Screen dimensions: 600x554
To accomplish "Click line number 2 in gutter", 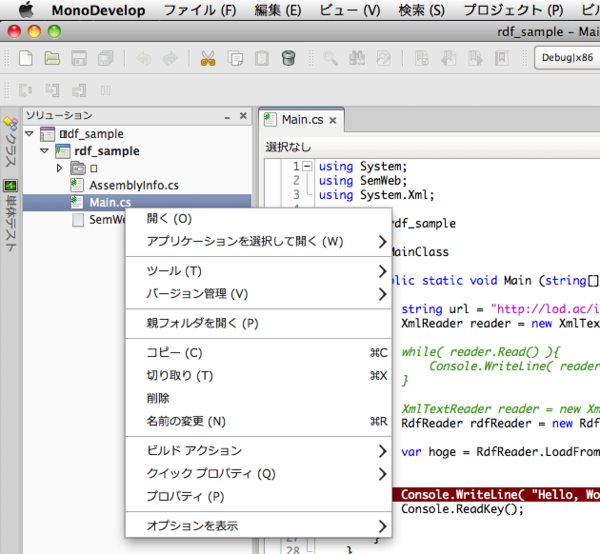I will [x=296, y=180].
